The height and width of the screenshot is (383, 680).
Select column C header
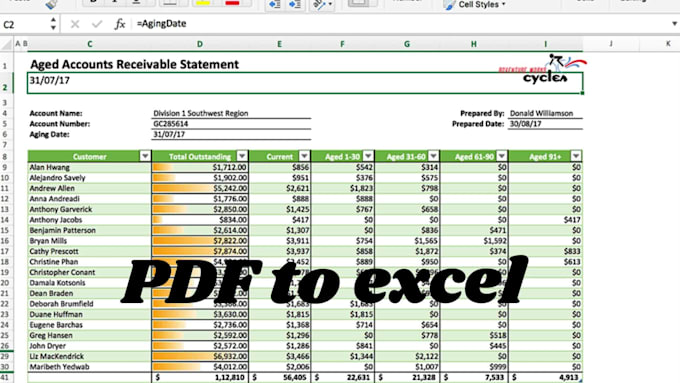click(x=90, y=44)
